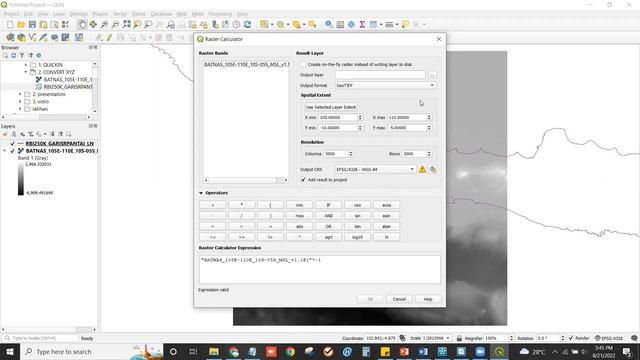Toggle visibility of BATNAS raster layer
The height and width of the screenshot is (360, 640).
pyautogui.click(x=12, y=151)
